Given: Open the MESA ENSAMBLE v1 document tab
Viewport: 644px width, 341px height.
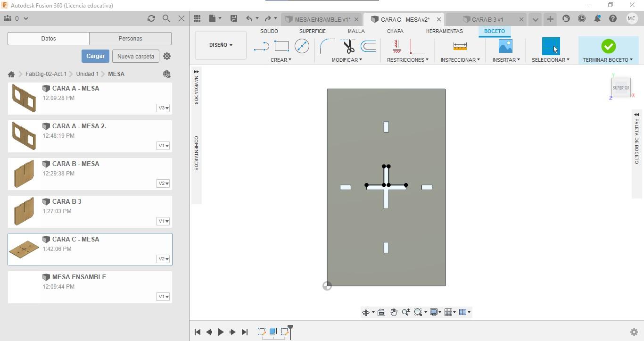Looking at the screenshot, I should click(322, 19).
